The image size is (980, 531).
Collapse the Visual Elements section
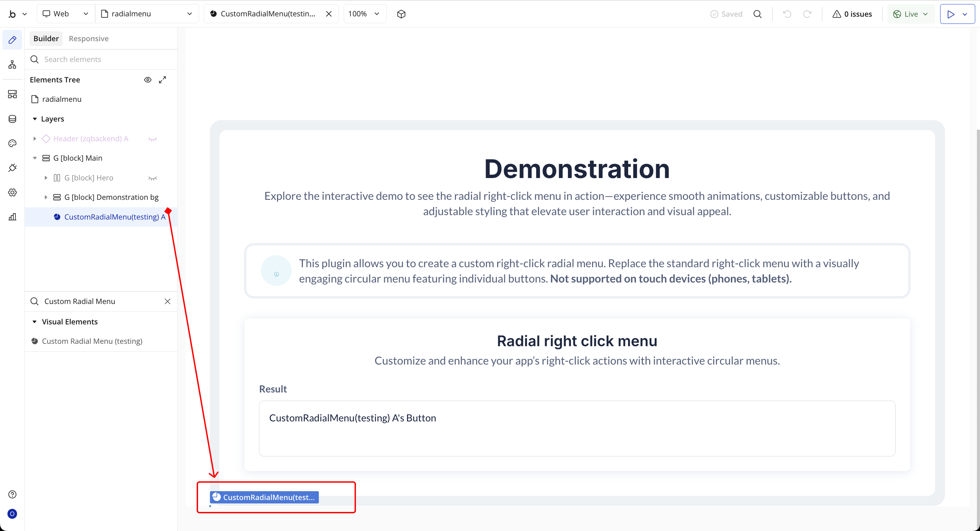(35, 322)
